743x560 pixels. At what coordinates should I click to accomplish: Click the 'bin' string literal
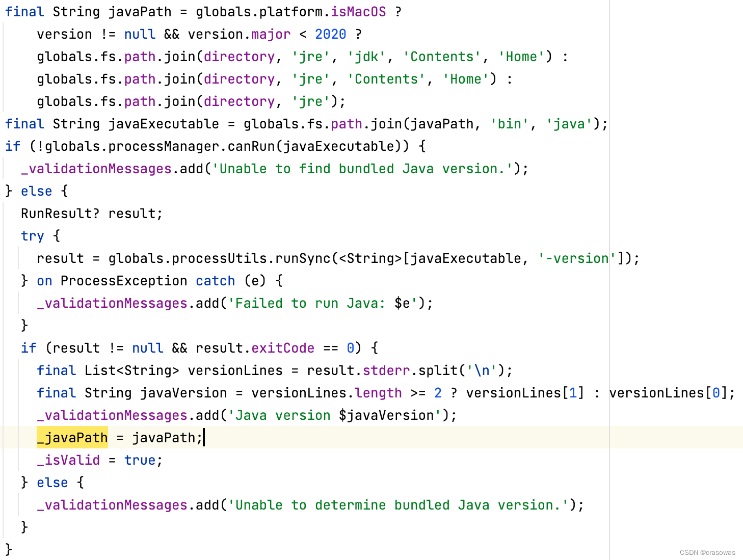[x=509, y=124]
